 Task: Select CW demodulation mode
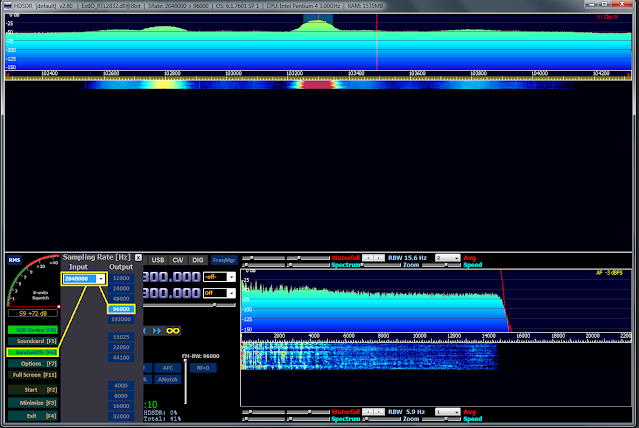click(x=178, y=260)
